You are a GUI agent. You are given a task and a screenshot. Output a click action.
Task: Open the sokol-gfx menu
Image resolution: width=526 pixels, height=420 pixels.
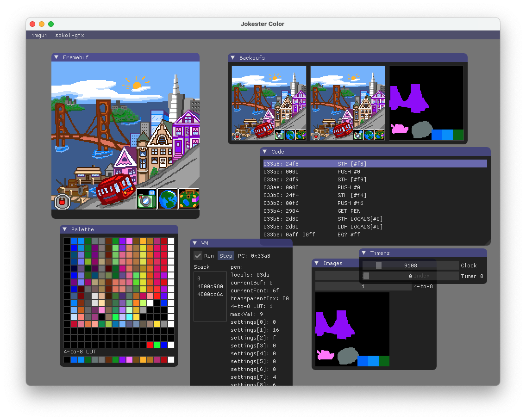[69, 35]
